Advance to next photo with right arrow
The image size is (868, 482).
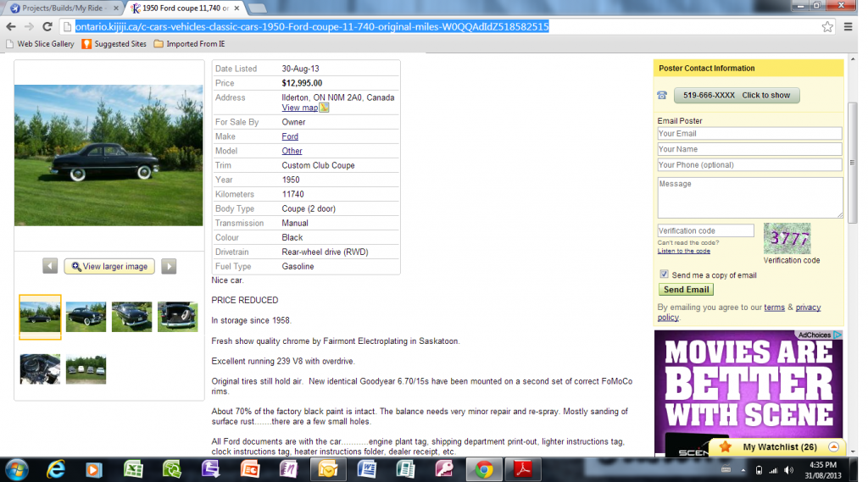[x=169, y=266]
